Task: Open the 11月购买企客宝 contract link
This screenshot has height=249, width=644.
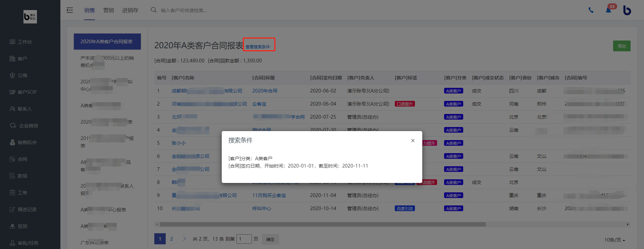Action: tap(269, 195)
